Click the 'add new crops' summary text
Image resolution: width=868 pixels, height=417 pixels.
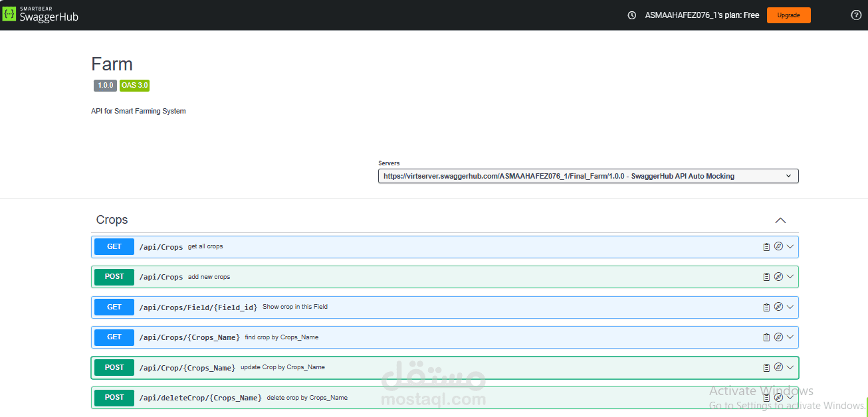[209, 277]
